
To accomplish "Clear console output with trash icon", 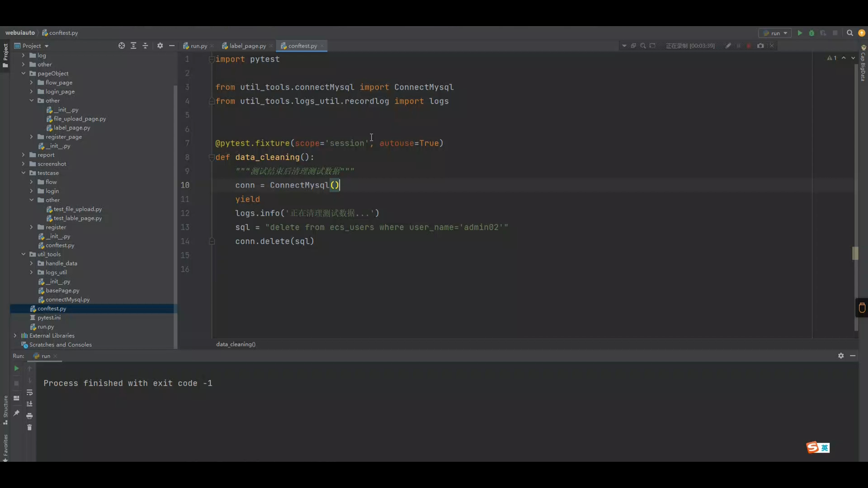I will (x=29, y=427).
